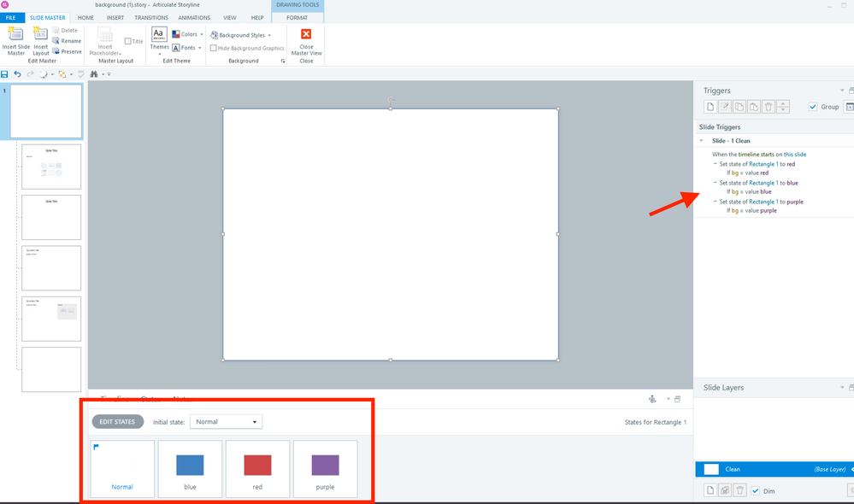Click 'Set state of Rectangle 1 to blue' trigger
Image resolution: width=854 pixels, height=504 pixels.
pos(759,183)
